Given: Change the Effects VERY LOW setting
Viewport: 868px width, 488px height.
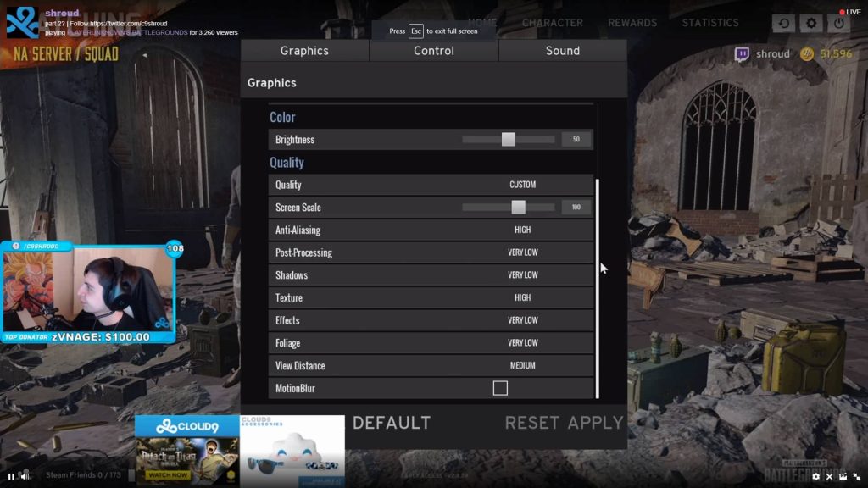Looking at the screenshot, I should coord(522,320).
